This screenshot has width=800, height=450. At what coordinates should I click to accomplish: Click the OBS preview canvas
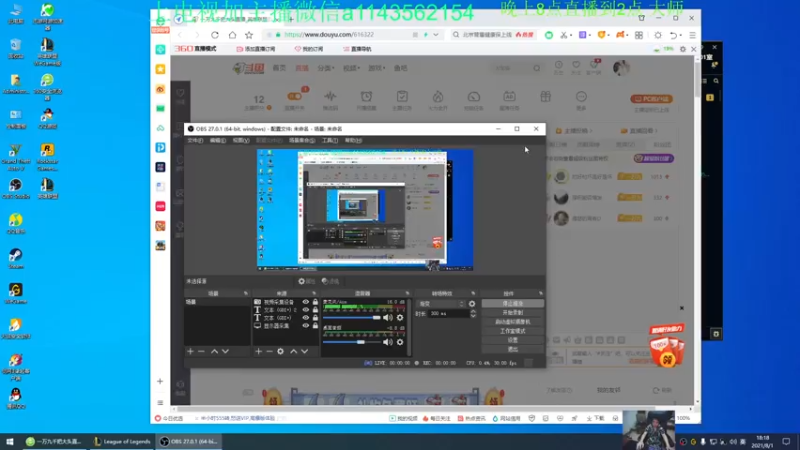click(x=365, y=210)
